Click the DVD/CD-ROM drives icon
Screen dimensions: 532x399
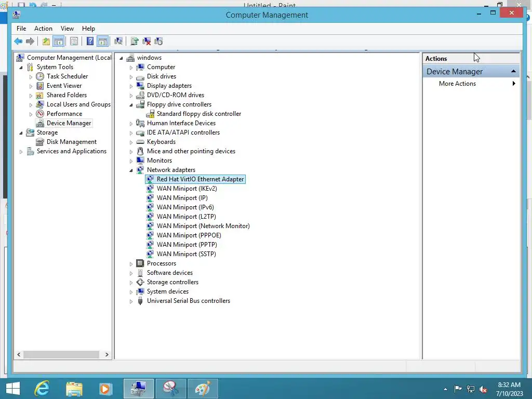pos(140,95)
